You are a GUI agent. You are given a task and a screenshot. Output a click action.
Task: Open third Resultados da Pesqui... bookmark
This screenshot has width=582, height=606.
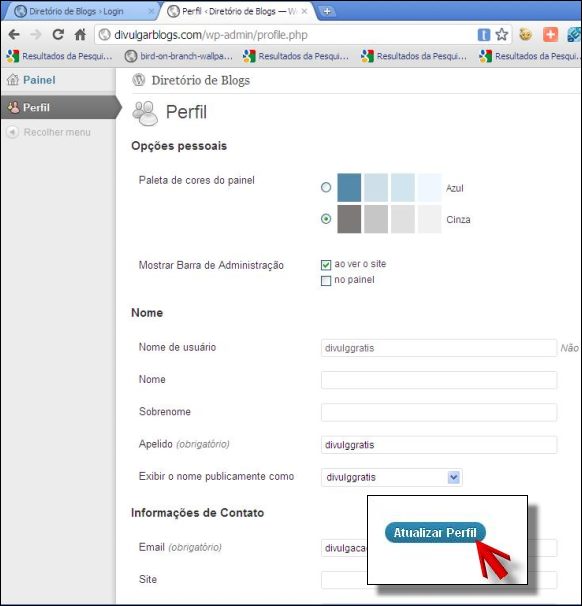[x=414, y=56]
